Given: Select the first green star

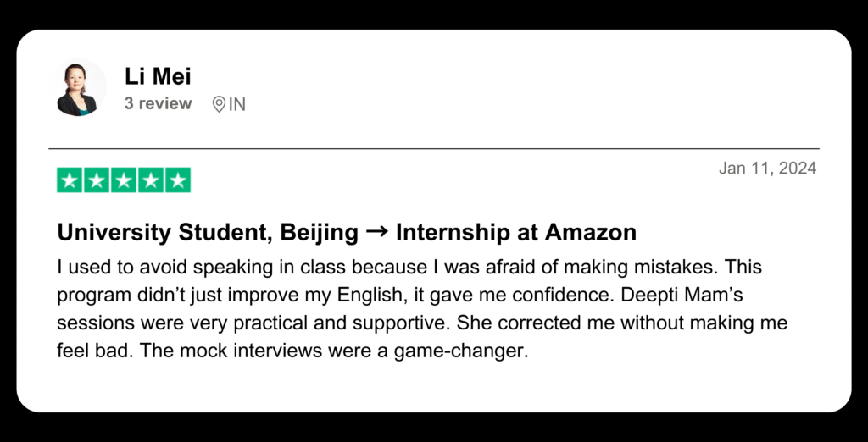Looking at the screenshot, I should [x=70, y=180].
